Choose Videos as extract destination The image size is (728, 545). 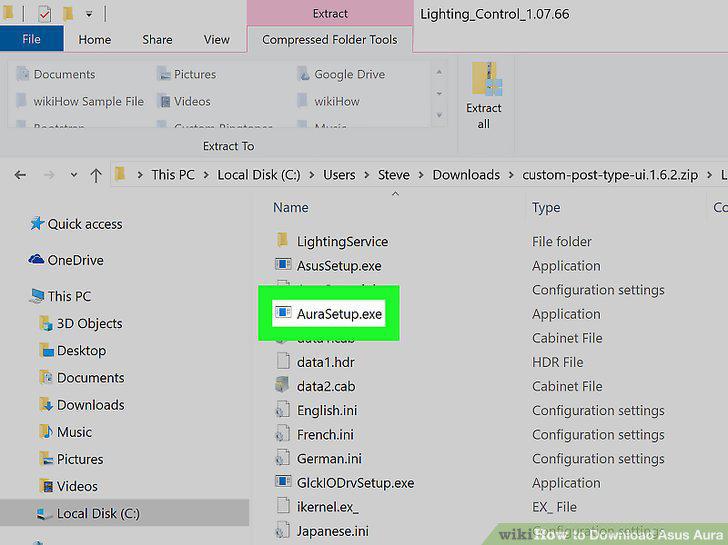click(x=184, y=101)
